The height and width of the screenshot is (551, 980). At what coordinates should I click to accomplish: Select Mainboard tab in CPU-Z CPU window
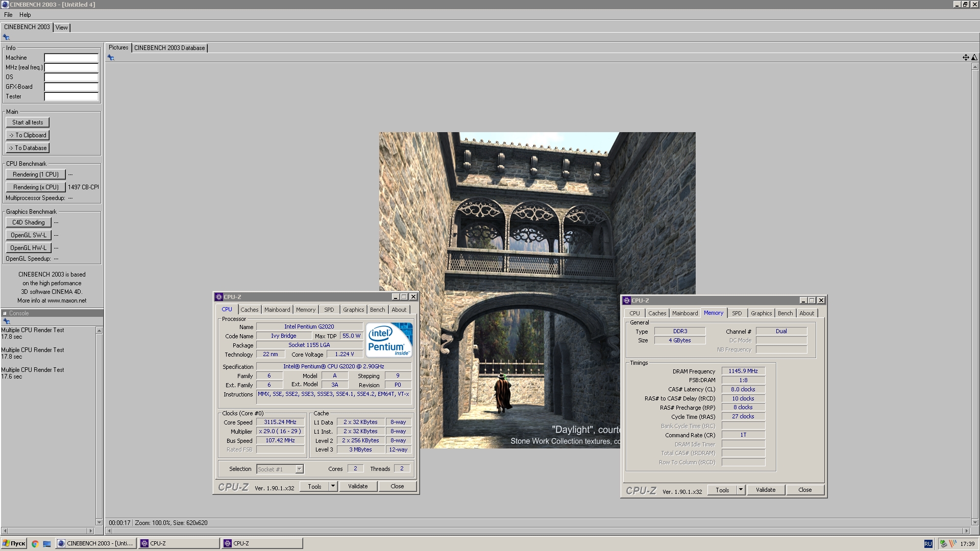point(277,310)
